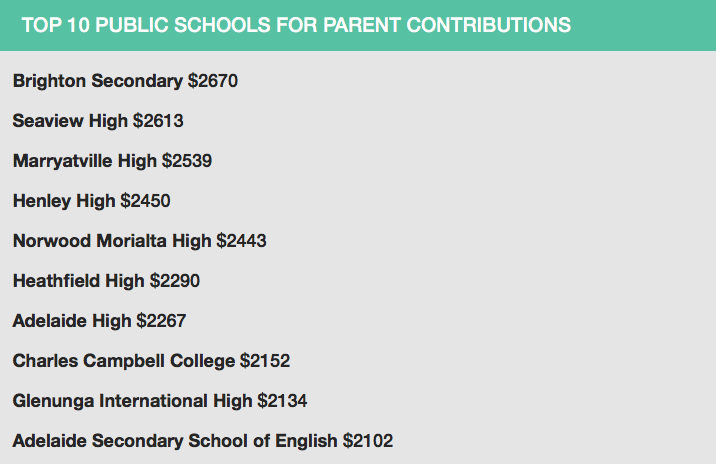This screenshot has height=464, width=716.
Task: Click the $2670 contribution amount
Action: (x=213, y=81)
